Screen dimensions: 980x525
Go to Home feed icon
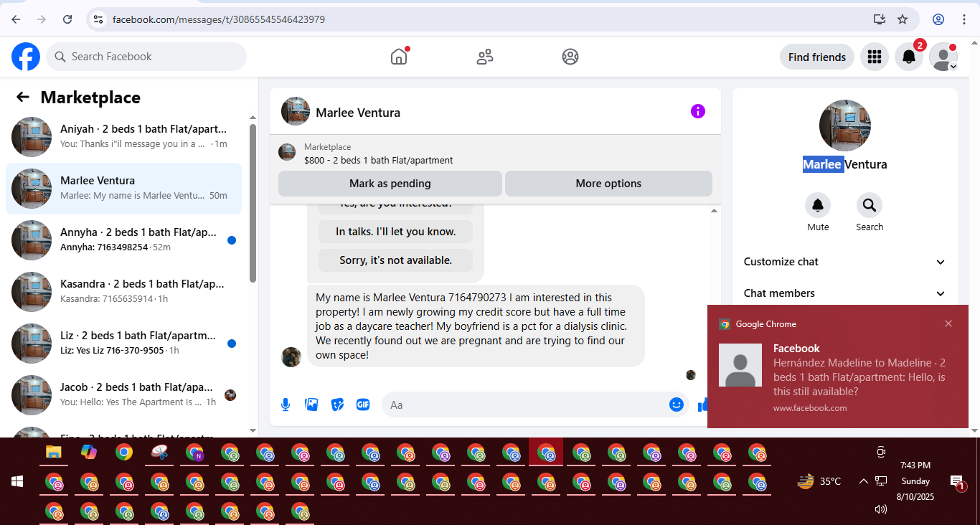[x=399, y=57]
